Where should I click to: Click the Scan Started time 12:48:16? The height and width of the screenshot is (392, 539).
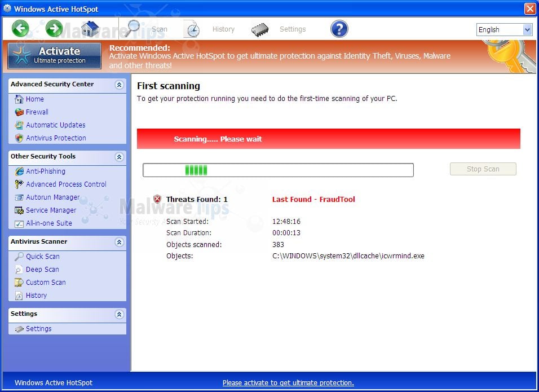286,222
